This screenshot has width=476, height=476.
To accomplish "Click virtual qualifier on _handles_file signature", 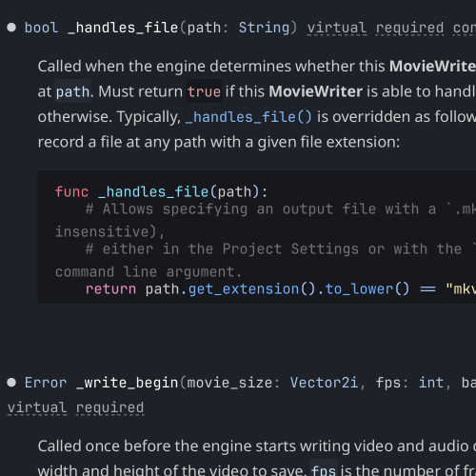I will coord(337,29).
